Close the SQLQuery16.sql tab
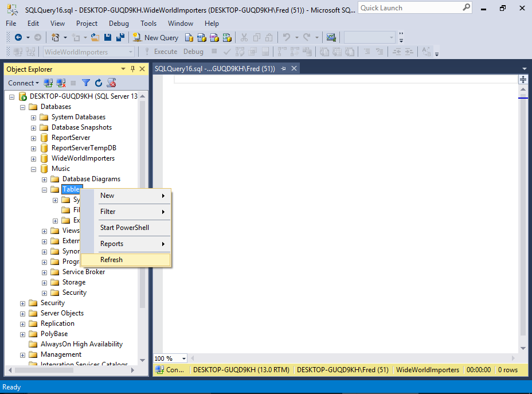 coord(294,68)
